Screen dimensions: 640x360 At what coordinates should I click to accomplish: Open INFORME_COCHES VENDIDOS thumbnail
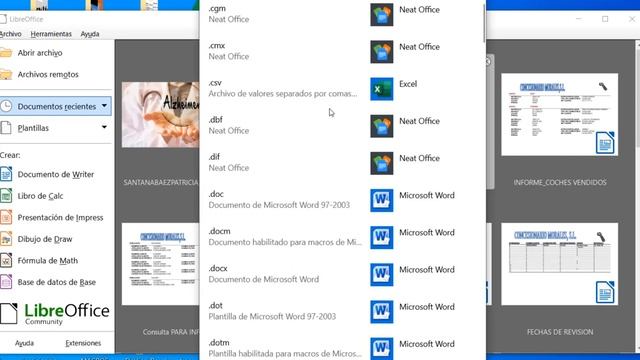pyautogui.click(x=560, y=115)
